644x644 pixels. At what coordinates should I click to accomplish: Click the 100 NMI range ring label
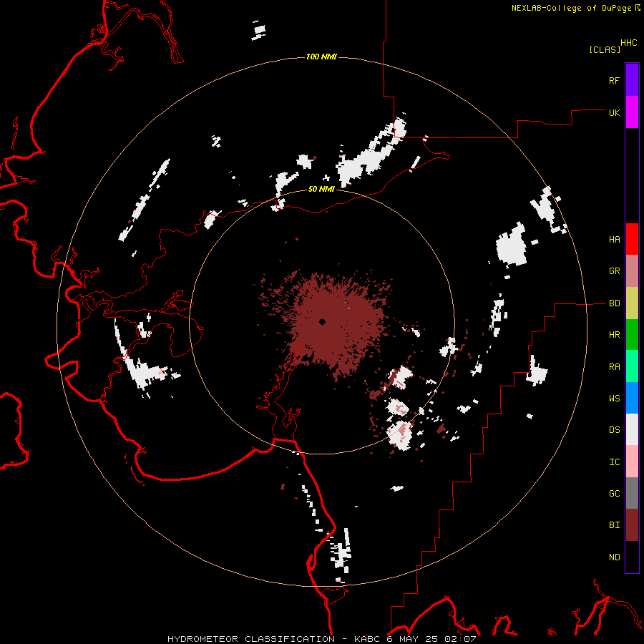click(321, 57)
